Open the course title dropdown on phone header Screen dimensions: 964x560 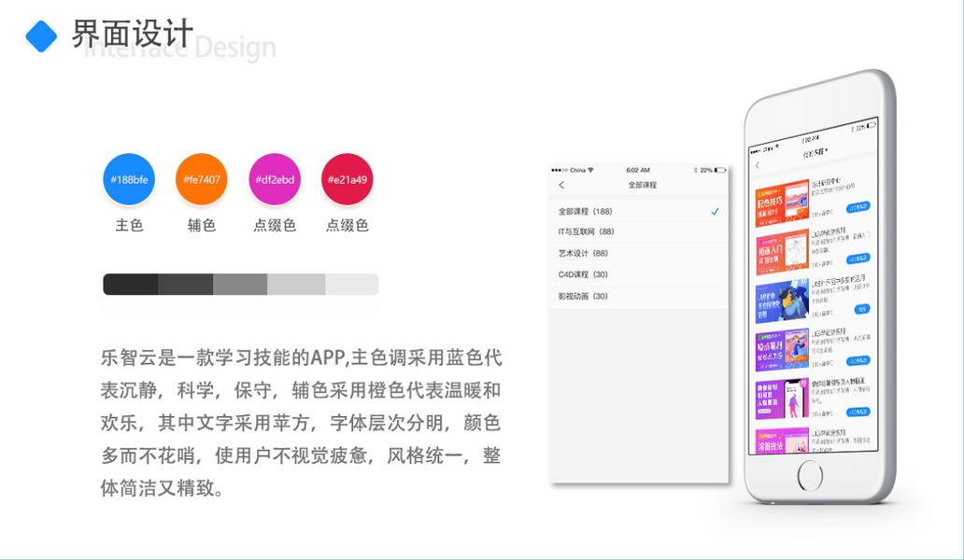click(x=815, y=151)
